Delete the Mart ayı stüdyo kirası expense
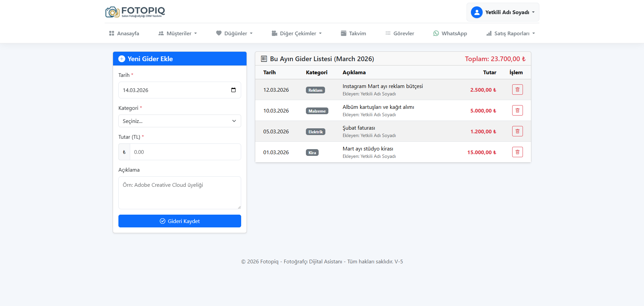Viewport: 644px width, 306px height. click(x=517, y=152)
